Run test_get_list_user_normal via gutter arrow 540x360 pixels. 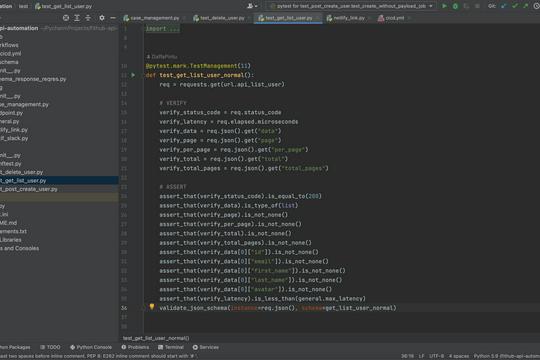(133, 75)
